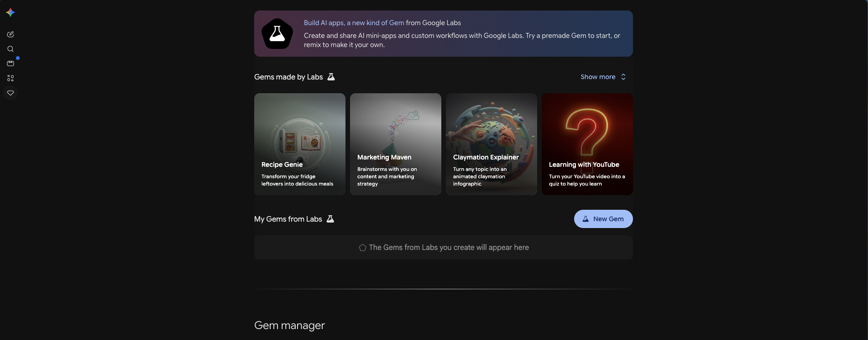The width and height of the screenshot is (868, 340).
Task: Click the Gems made by Labs heading
Action: click(288, 77)
